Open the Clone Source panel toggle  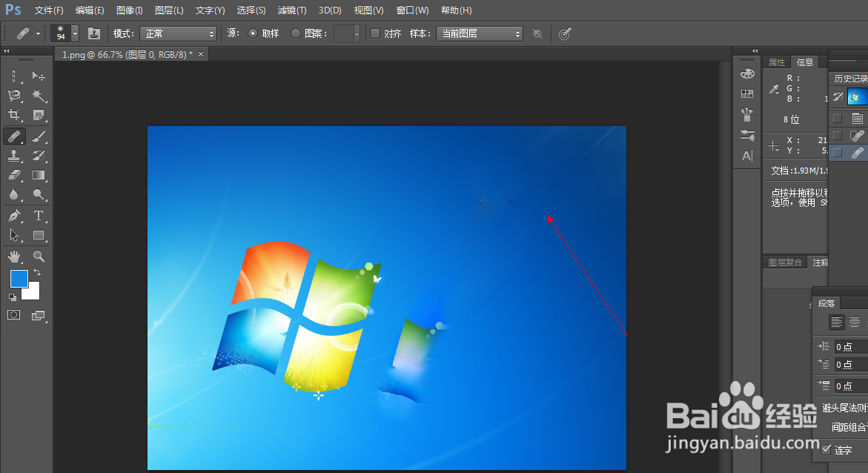pos(94,34)
